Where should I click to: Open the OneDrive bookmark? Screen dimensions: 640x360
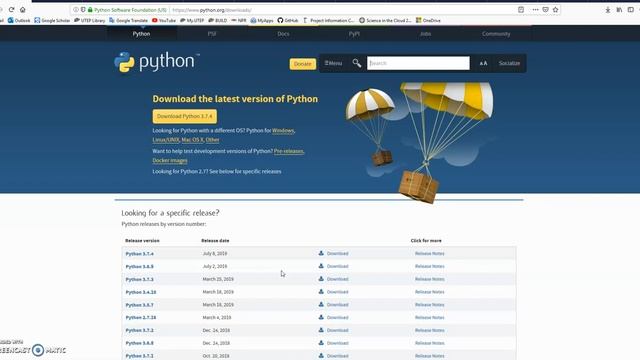click(428, 20)
